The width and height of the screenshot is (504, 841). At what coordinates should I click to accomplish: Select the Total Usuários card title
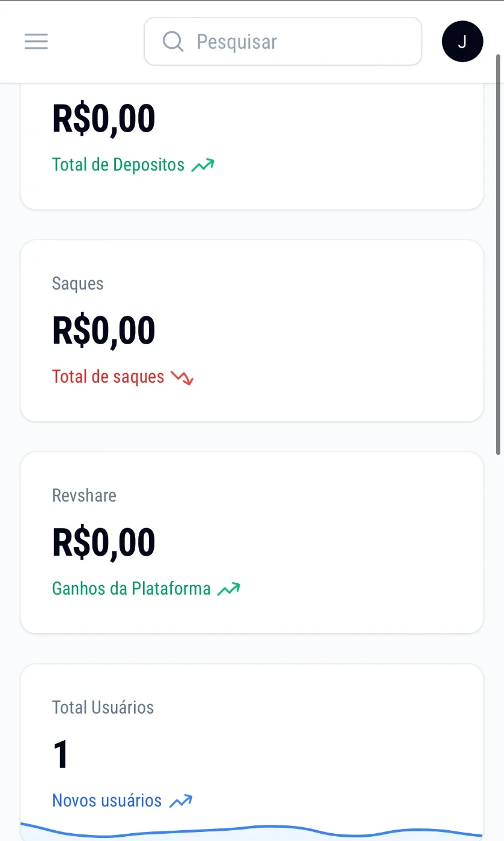(x=103, y=707)
